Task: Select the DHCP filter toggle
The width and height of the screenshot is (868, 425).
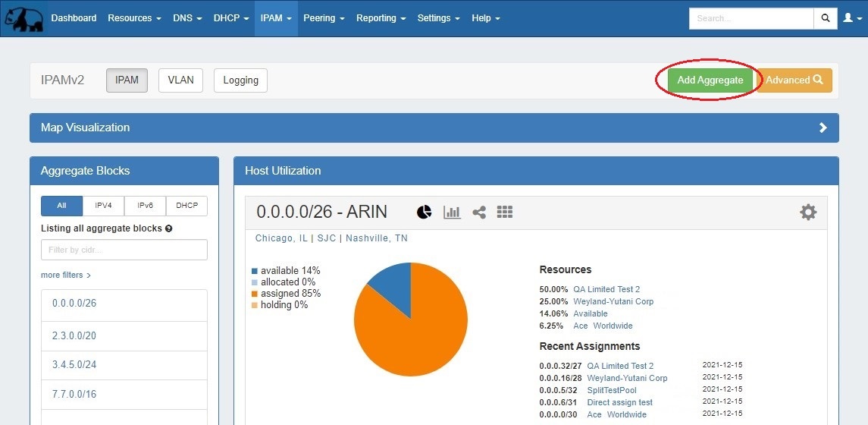Action: pos(186,206)
